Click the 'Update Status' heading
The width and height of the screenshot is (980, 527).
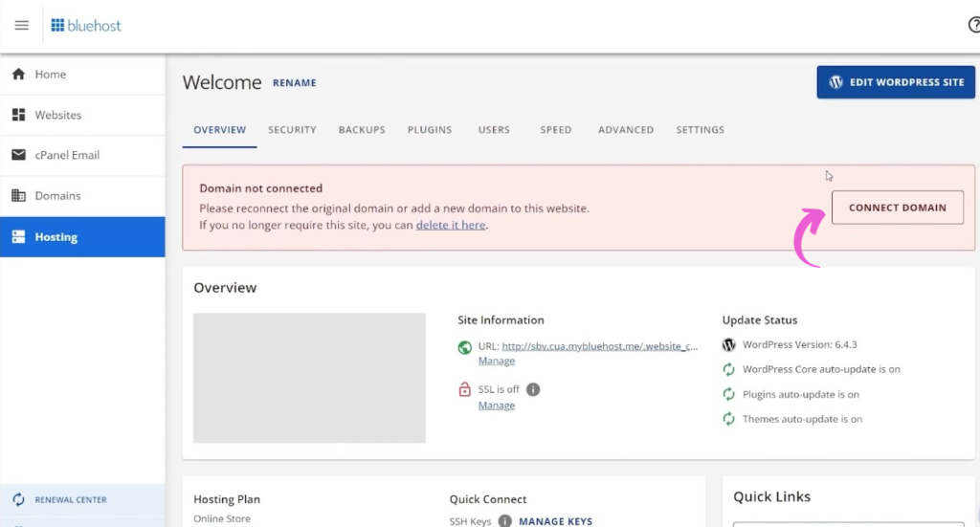pos(759,319)
